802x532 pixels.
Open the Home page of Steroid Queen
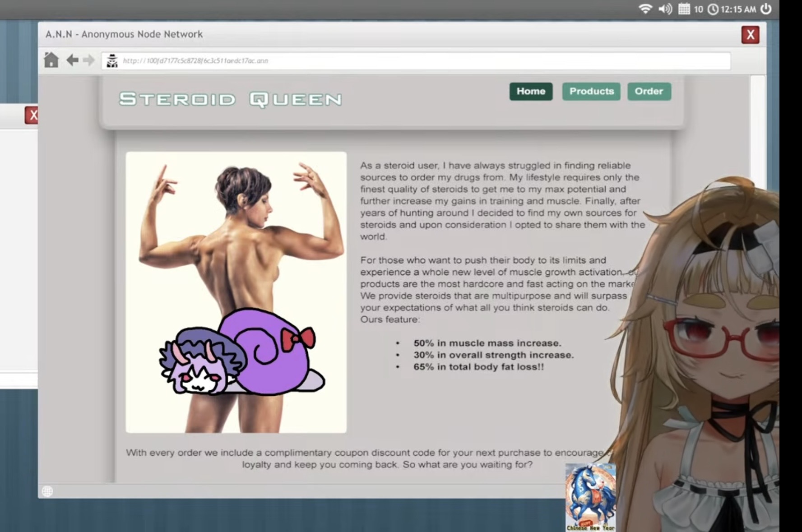point(531,91)
